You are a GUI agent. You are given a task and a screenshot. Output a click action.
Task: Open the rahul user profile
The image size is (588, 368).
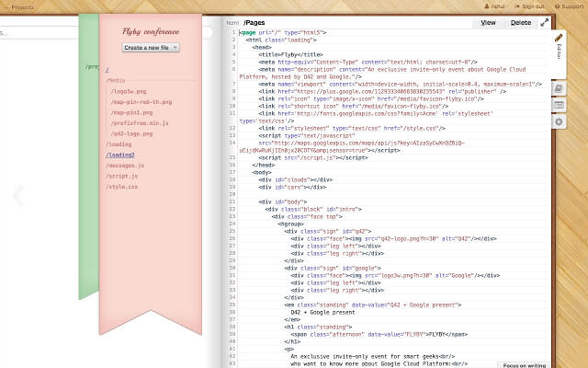[494, 6]
